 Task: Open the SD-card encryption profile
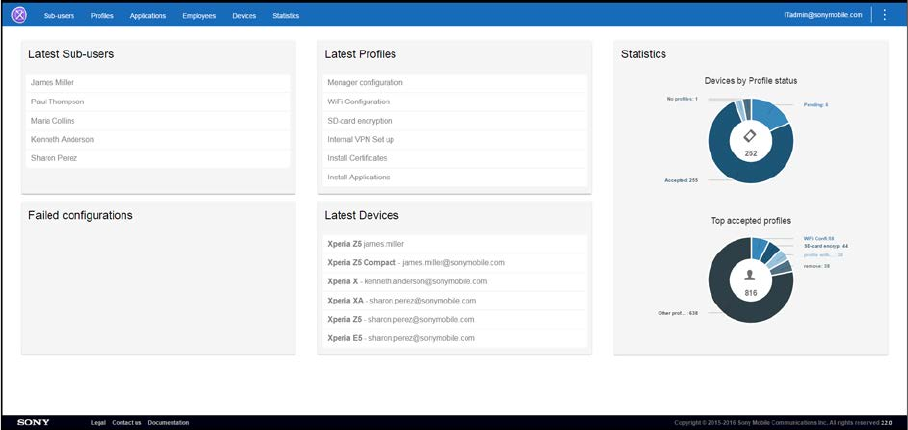pyautogui.click(x=455, y=121)
